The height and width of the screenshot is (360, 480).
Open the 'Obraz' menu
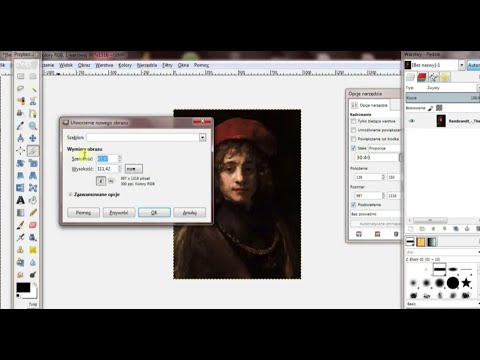84,65
